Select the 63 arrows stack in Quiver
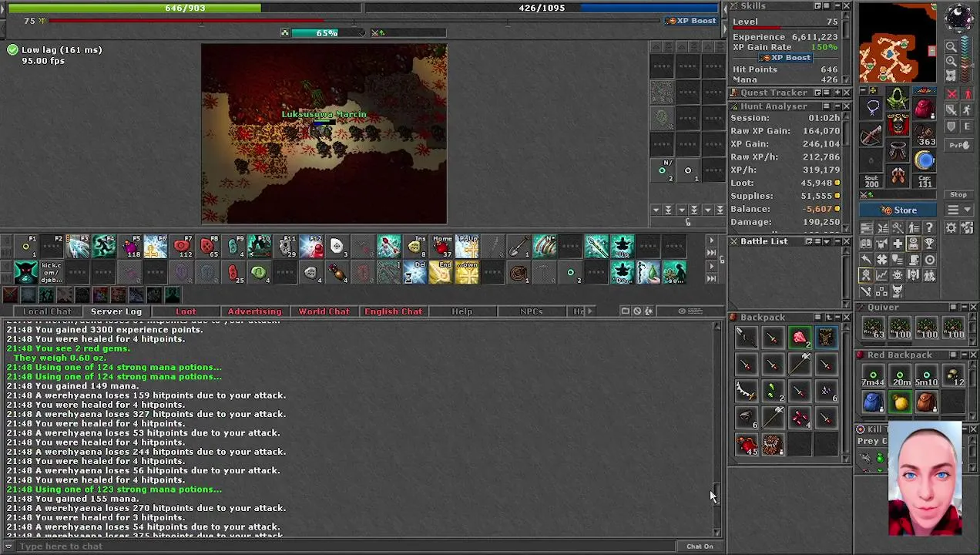Viewport: 980px width, 555px height. [x=873, y=329]
